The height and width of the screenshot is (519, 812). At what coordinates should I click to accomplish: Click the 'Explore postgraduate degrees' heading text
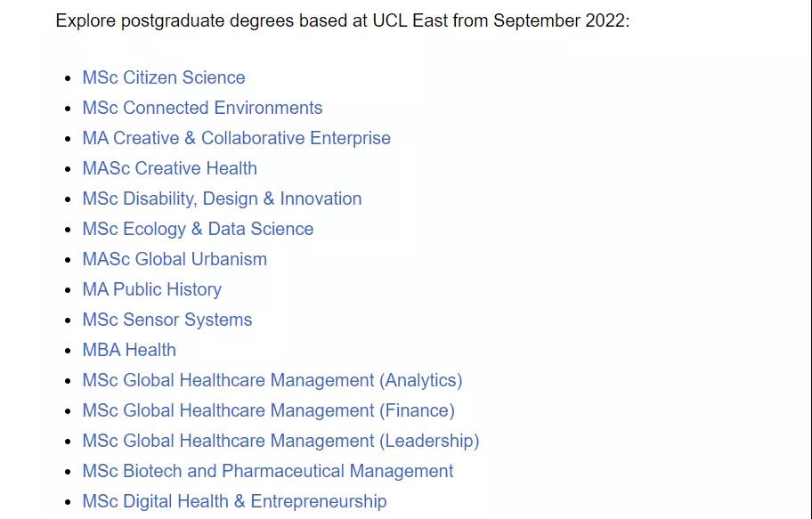point(342,20)
